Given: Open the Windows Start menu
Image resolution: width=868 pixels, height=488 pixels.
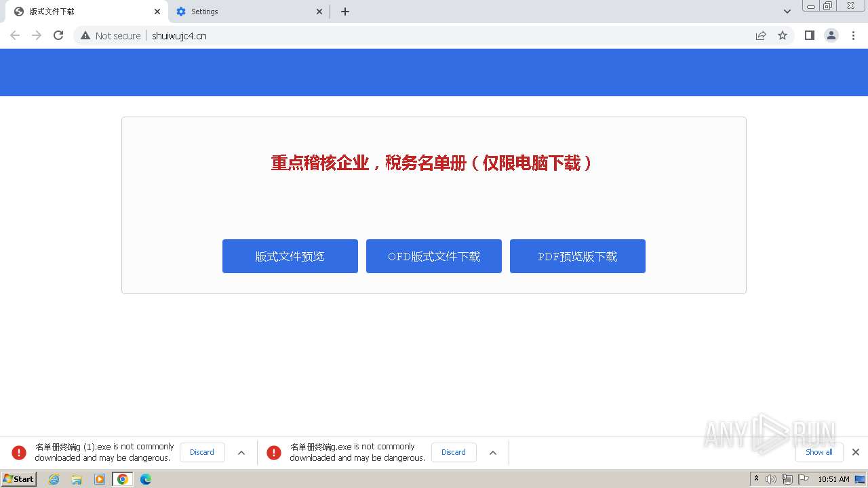Looking at the screenshot, I should (x=18, y=479).
